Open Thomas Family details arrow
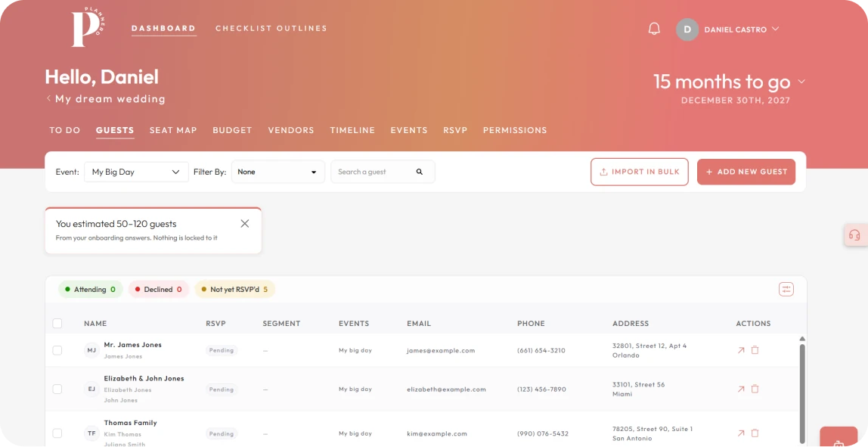 (x=741, y=433)
